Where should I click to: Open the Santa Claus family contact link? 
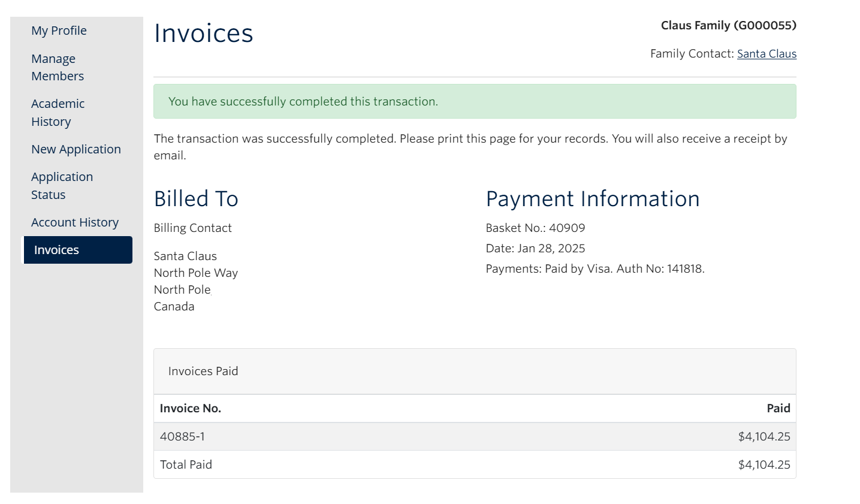pos(767,53)
